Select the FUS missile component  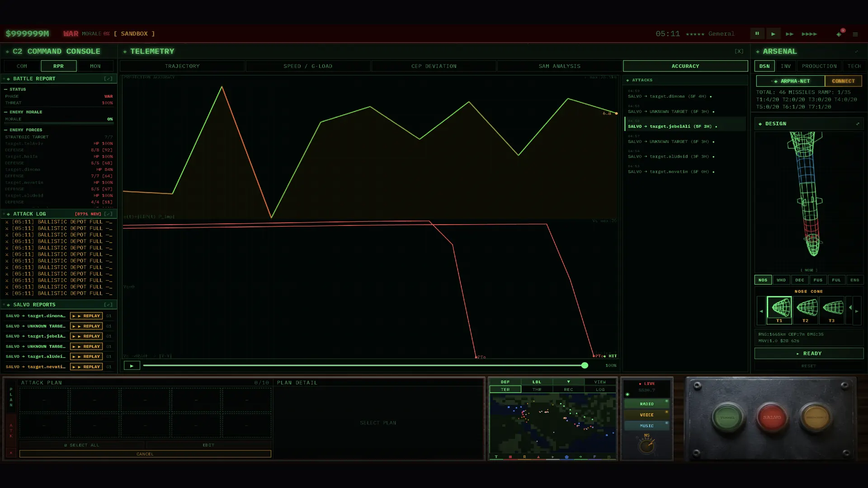point(818,280)
